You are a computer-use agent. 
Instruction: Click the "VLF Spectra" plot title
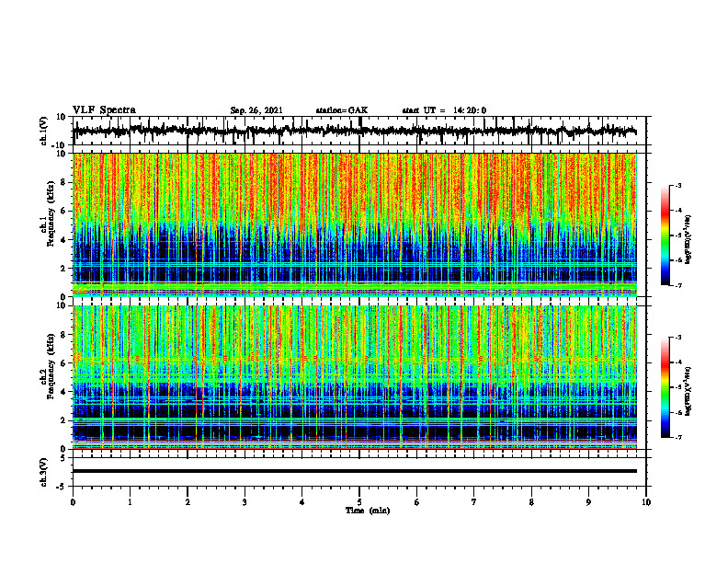click(104, 110)
